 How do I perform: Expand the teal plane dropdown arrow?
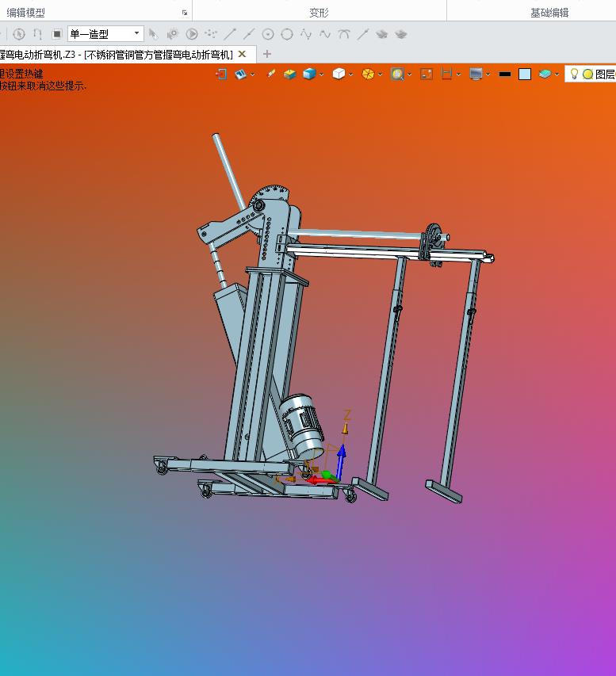point(557,74)
